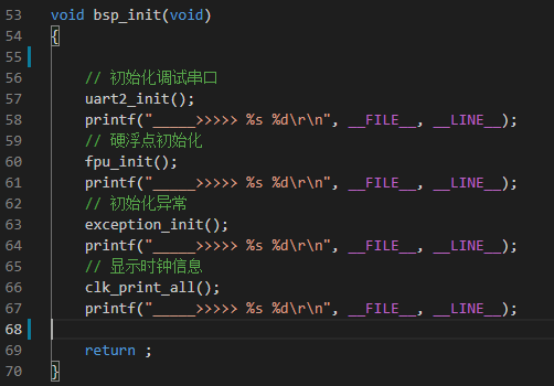Click printf on line 61
Viewport: 554px width, 386px height.
click(110, 183)
